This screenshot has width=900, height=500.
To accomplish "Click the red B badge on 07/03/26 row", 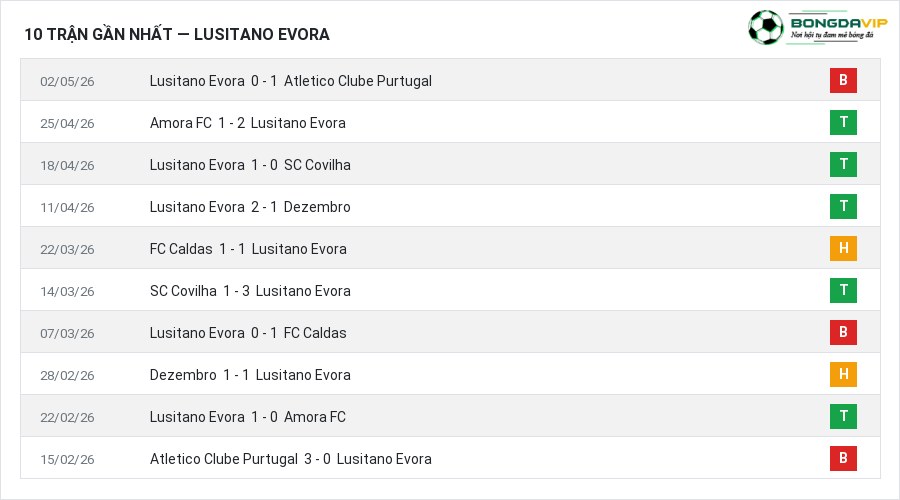I will [843, 332].
